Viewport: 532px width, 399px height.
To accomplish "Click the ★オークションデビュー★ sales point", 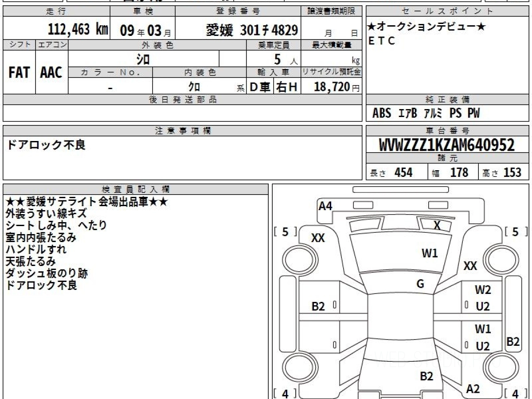I will pos(426,27).
